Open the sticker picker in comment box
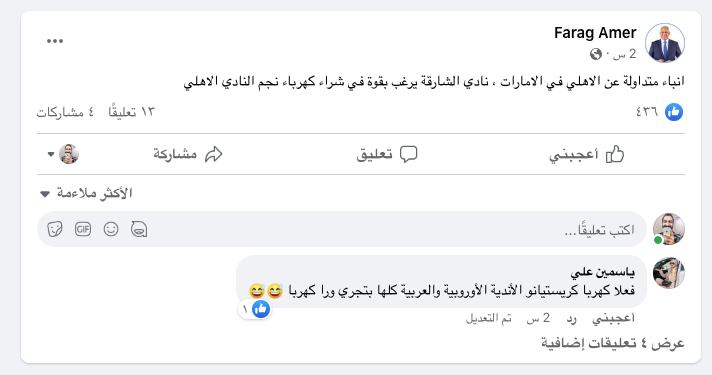712x375 pixels. (54, 229)
